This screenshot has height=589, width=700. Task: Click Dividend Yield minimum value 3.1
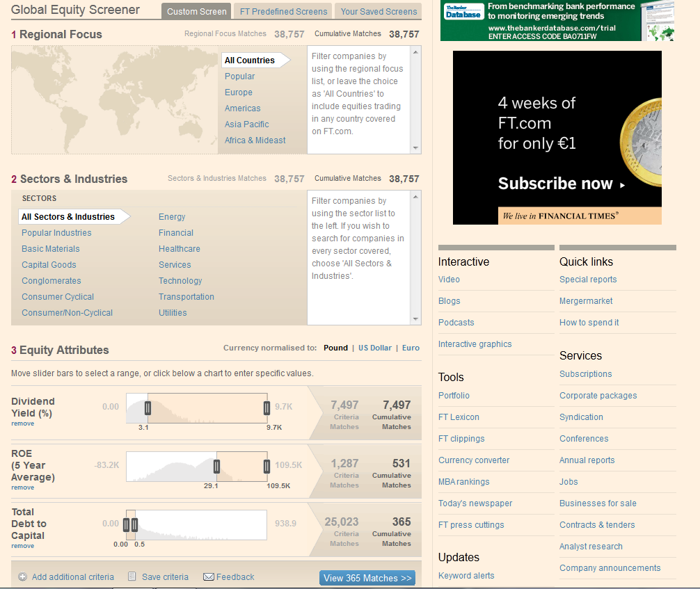click(143, 428)
